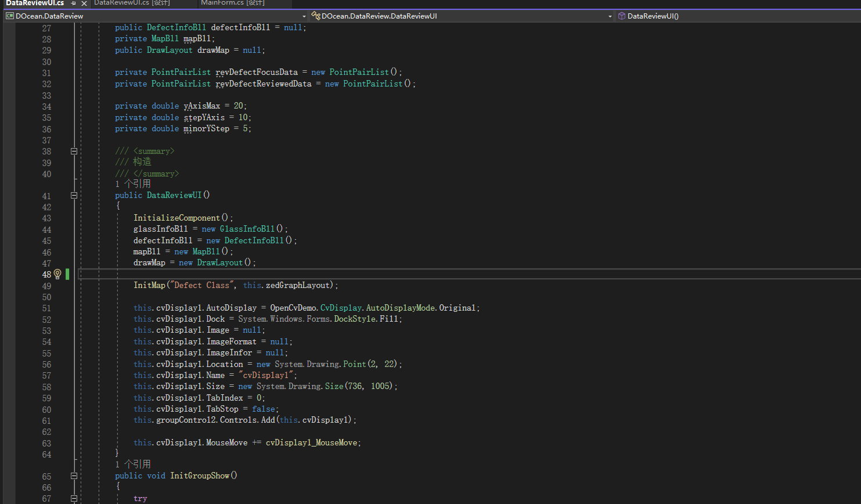
Task: Click the C# project icon beside DOcean.DataReview
Action: tap(10, 16)
